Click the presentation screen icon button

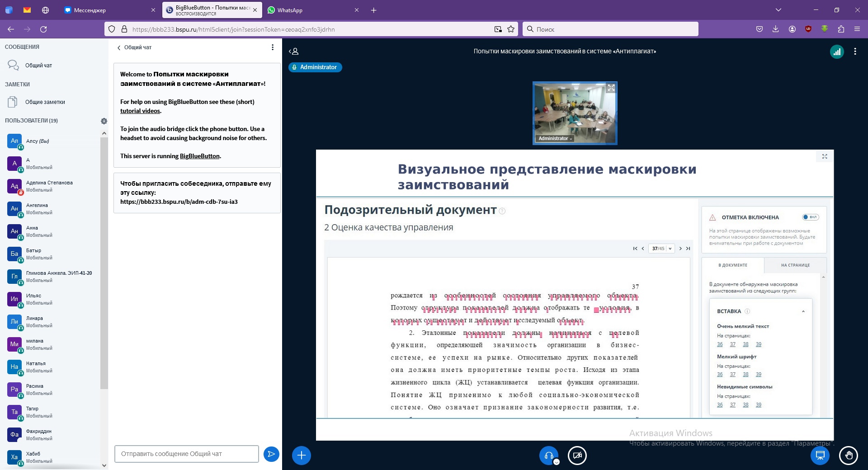click(820, 455)
